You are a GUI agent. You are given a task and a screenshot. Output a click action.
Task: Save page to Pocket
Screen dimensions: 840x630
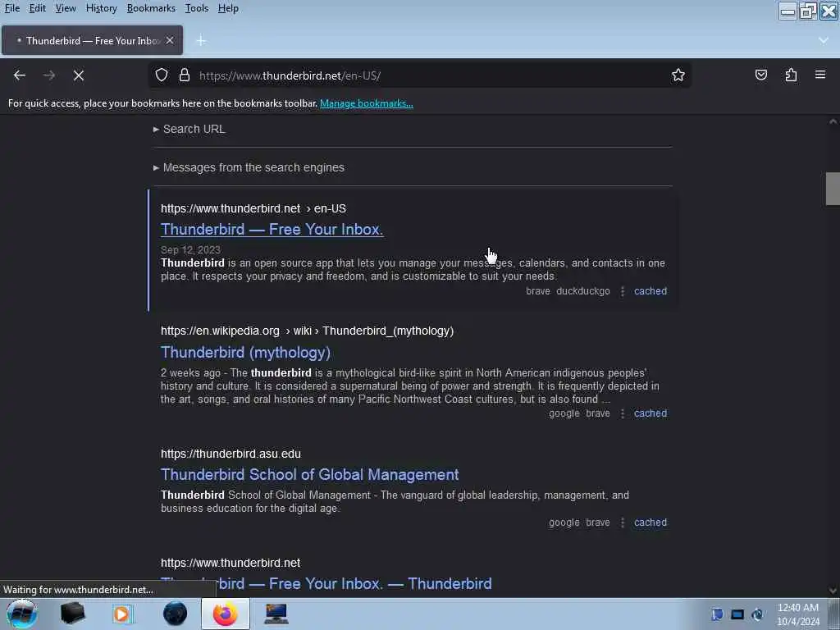761,75
